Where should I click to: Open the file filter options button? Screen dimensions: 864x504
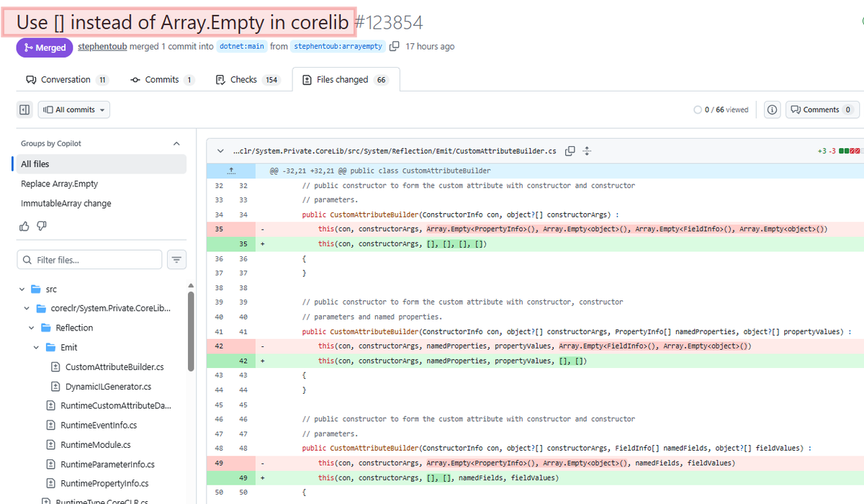176,259
